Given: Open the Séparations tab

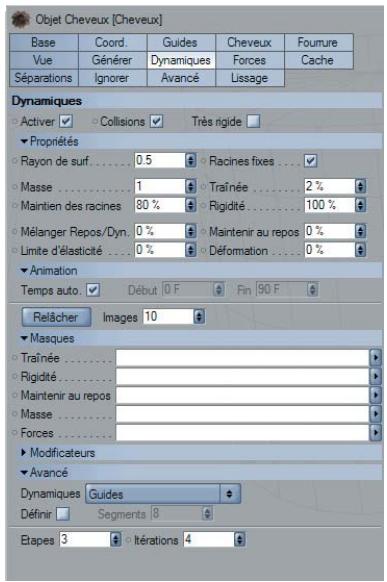Looking at the screenshot, I should [x=44, y=78].
